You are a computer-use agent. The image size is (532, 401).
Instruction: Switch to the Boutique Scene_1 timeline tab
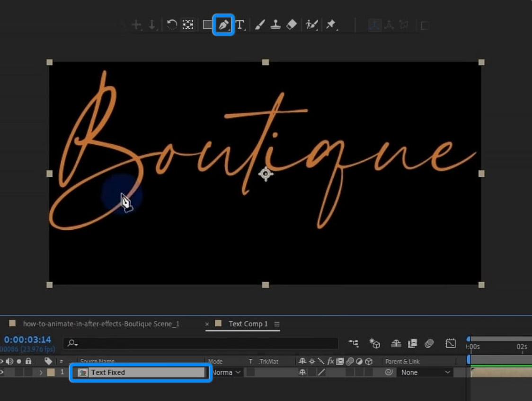point(101,324)
